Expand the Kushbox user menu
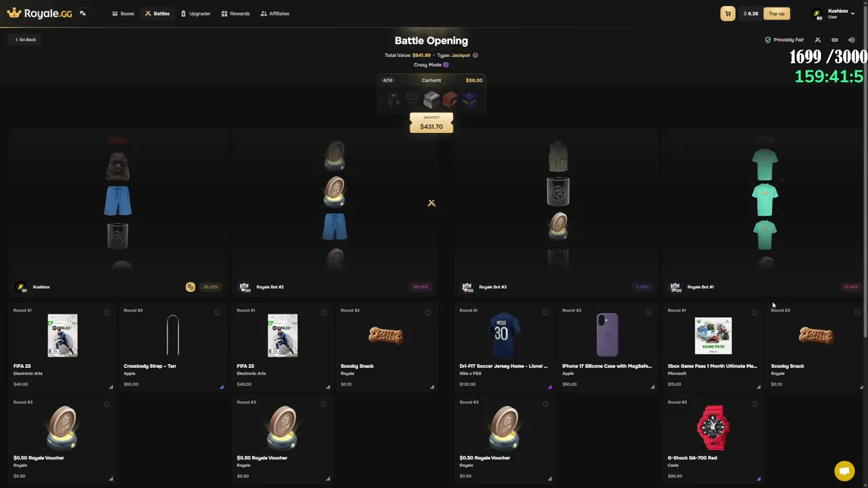The height and width of the screenshot is (488, 868). (852, 14)
